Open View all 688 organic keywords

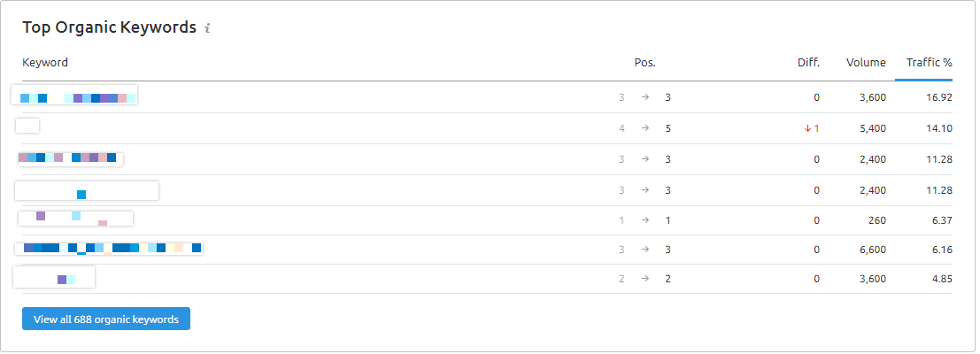tap(106, 319)
